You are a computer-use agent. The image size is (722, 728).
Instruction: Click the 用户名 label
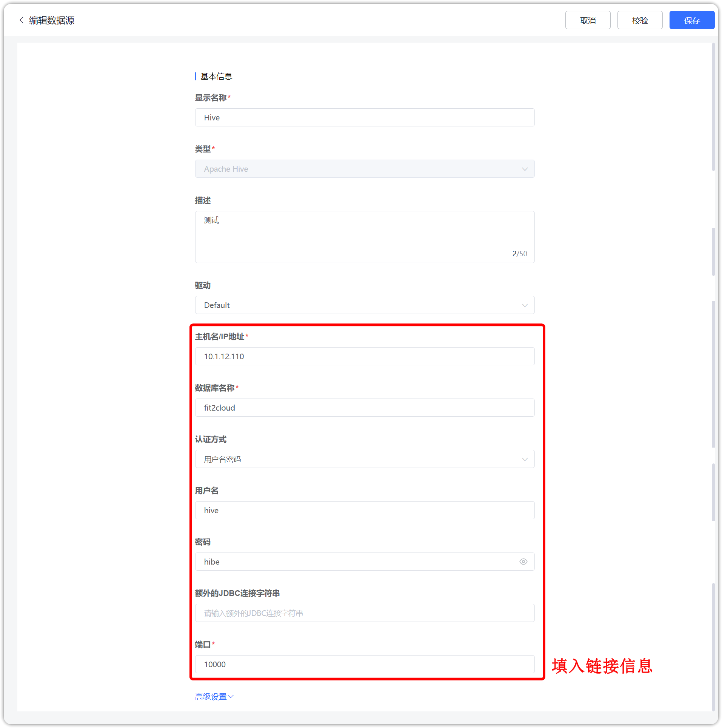(207, 491)
